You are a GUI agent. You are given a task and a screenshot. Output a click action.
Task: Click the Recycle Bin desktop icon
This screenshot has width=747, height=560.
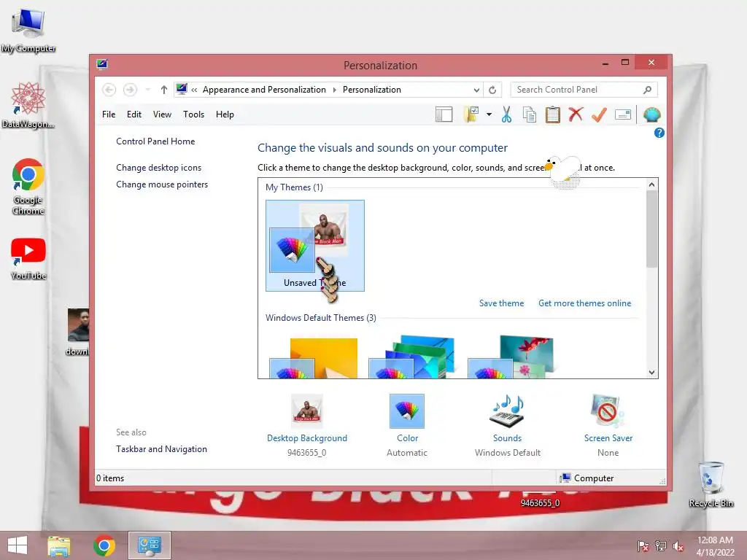tap(711, 484)
